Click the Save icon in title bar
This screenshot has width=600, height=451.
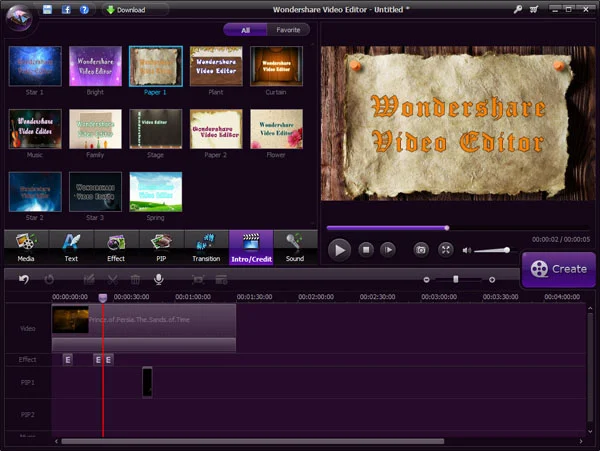click(x=48, y=10)
